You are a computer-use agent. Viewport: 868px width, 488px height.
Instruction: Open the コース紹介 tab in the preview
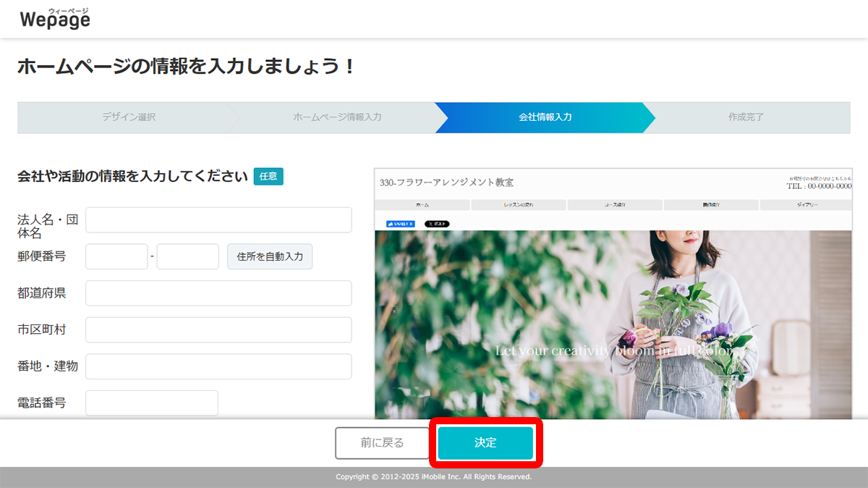(614, 204)
